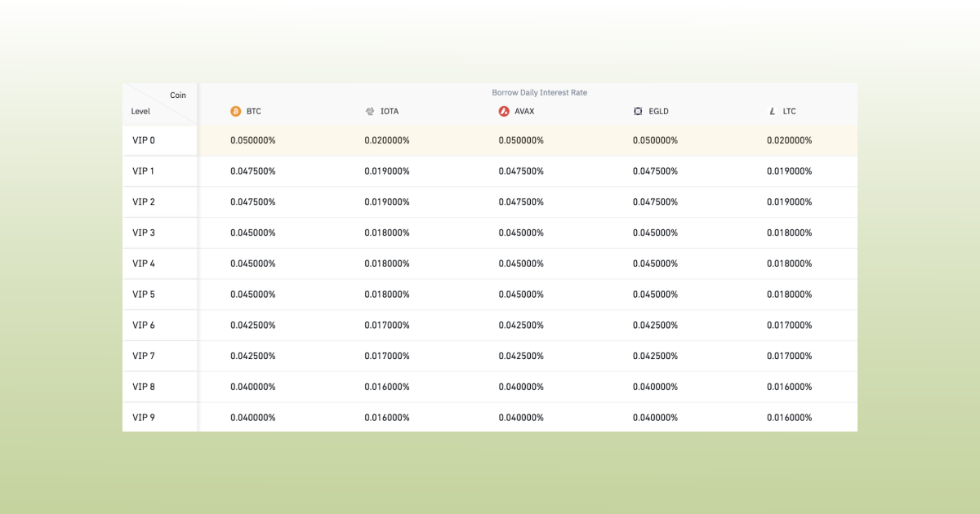The image size is (980, 514).
Task: Select the 0.019000% IOTA rate for VIP 1
Action: [x=386, y=171]
